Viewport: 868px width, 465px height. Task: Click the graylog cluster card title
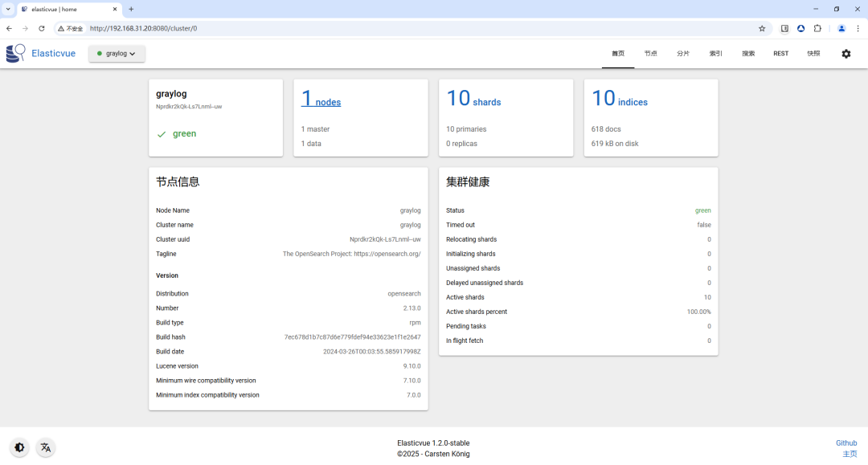(171, 93)
